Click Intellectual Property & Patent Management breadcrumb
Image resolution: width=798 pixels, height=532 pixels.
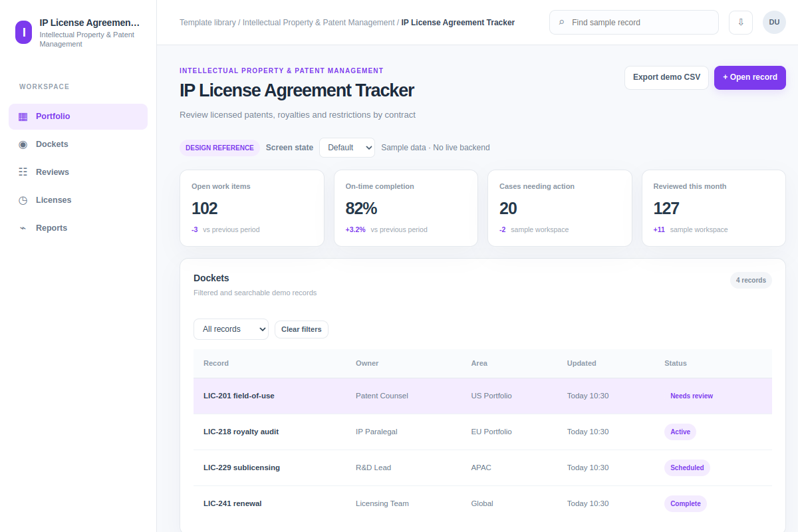point(319,23)
